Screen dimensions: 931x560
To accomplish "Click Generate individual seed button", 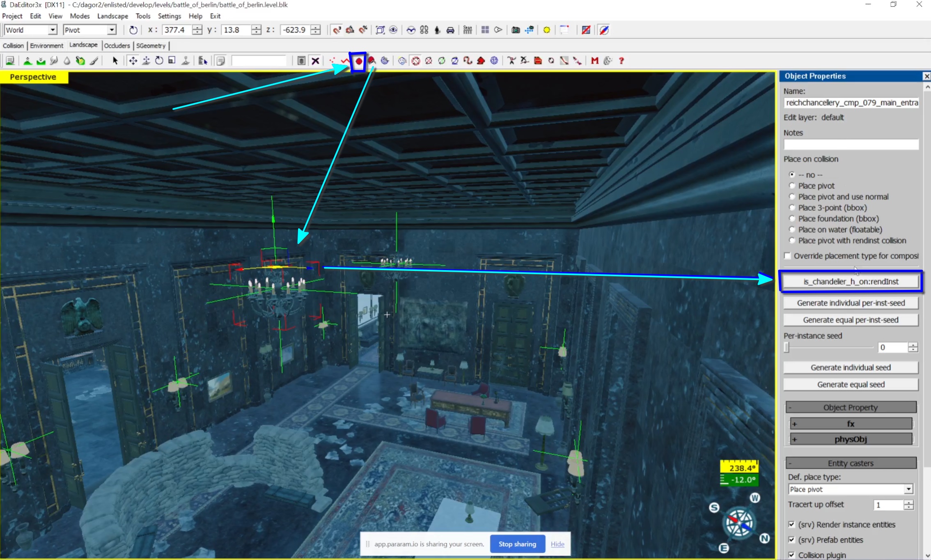I will [x=851, y=367].
